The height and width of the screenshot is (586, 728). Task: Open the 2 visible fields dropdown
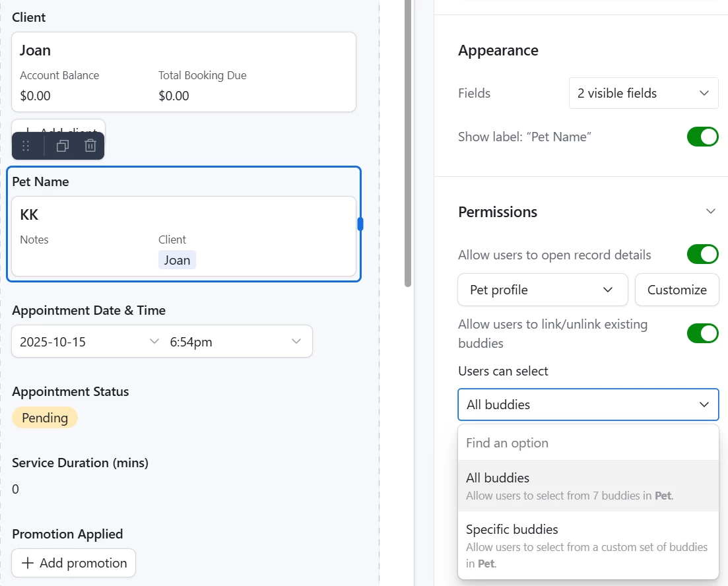643,93
